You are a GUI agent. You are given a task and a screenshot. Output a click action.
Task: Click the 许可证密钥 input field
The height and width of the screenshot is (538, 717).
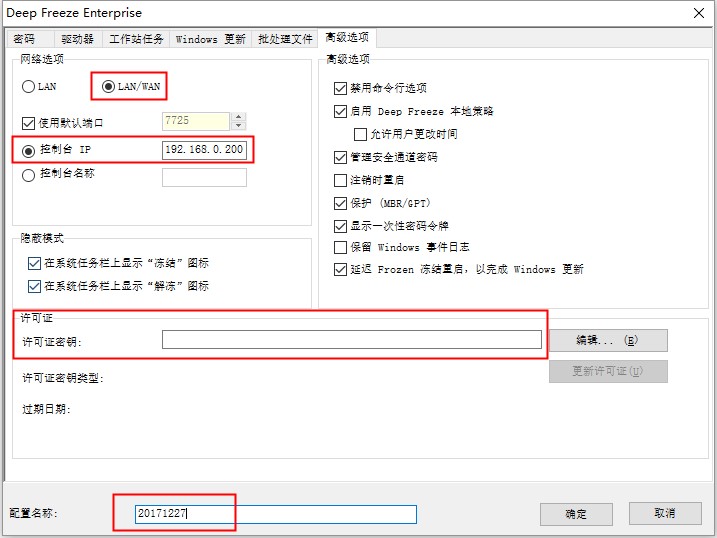click(351, 340)
